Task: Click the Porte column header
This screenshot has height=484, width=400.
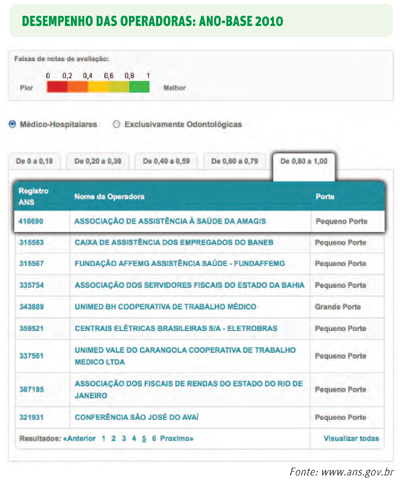Action: click(x=325, y=197)
